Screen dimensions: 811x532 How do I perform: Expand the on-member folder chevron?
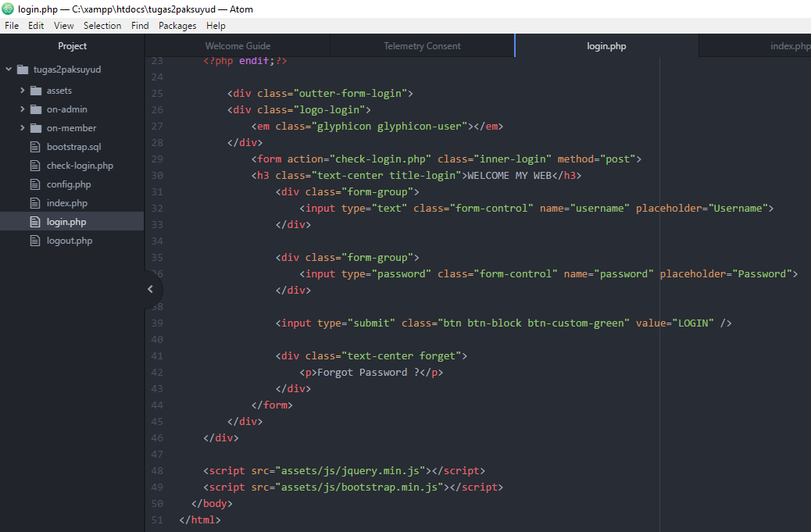(x=22, y=127)
